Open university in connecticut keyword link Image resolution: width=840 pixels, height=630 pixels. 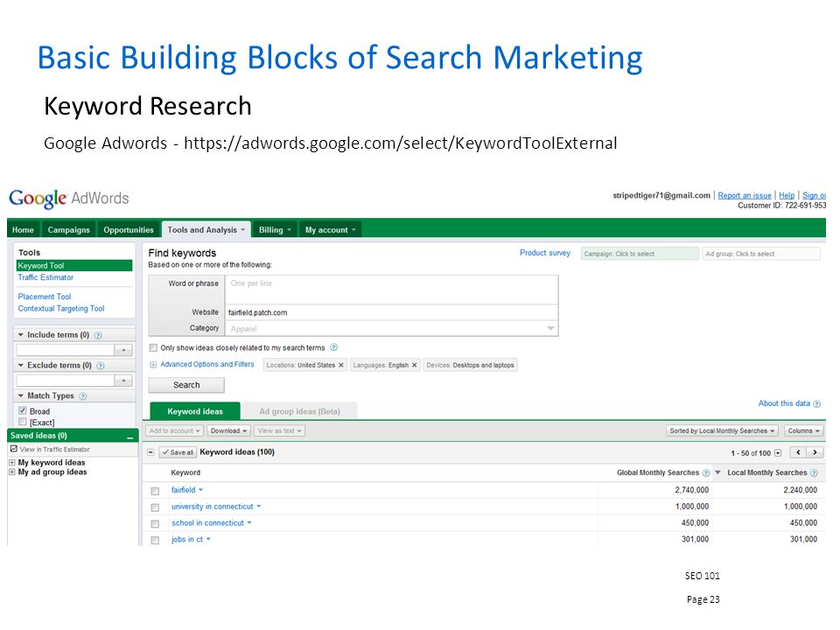(212, 507)
